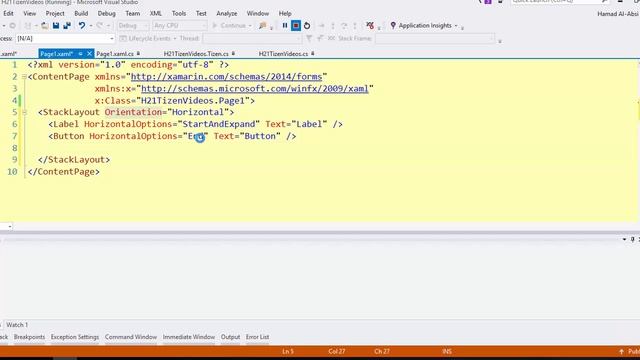Click the Save icon

tap(56, 26)
